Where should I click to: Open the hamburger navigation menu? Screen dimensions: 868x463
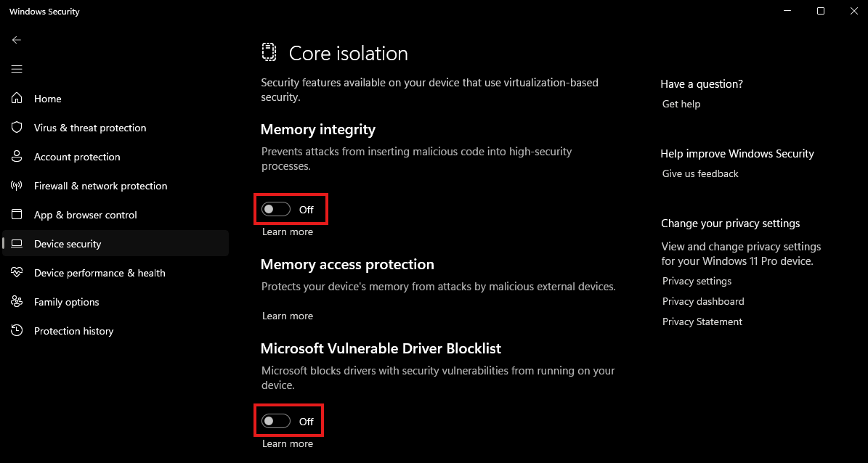pos(17,69)
